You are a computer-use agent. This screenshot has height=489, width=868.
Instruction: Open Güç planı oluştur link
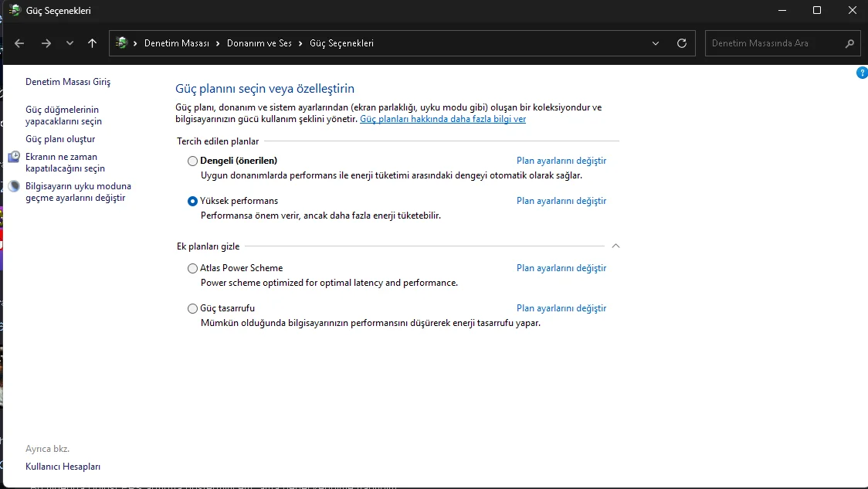tap(60, 139)
